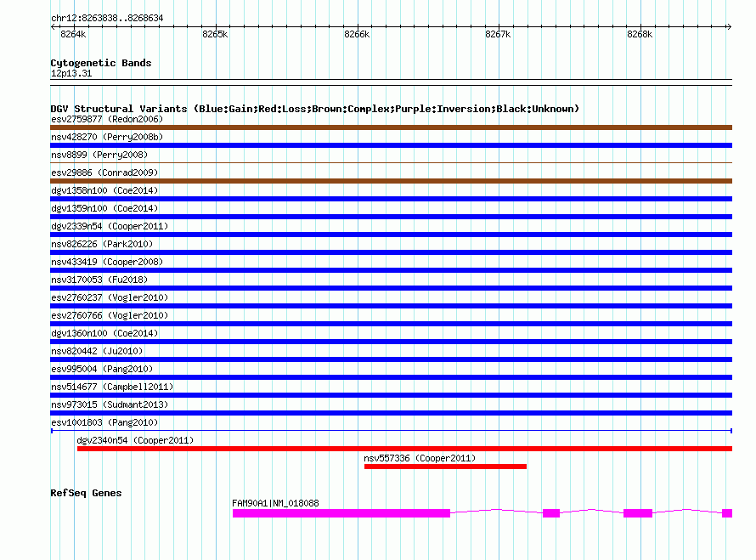Click the DGV Structural Variants track title
The image size is (756, 560).
tap(314, 109)
